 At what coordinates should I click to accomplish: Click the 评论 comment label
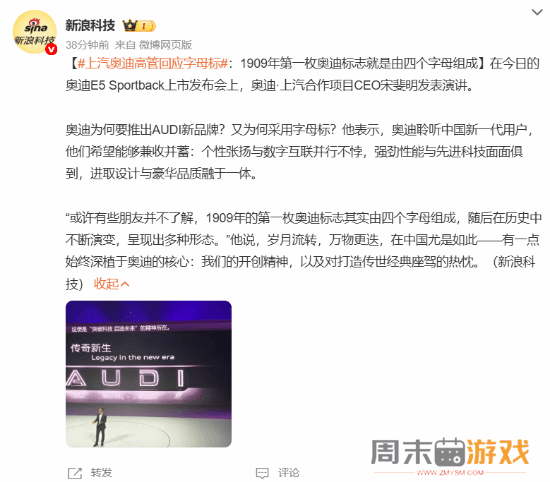[289, 473]
